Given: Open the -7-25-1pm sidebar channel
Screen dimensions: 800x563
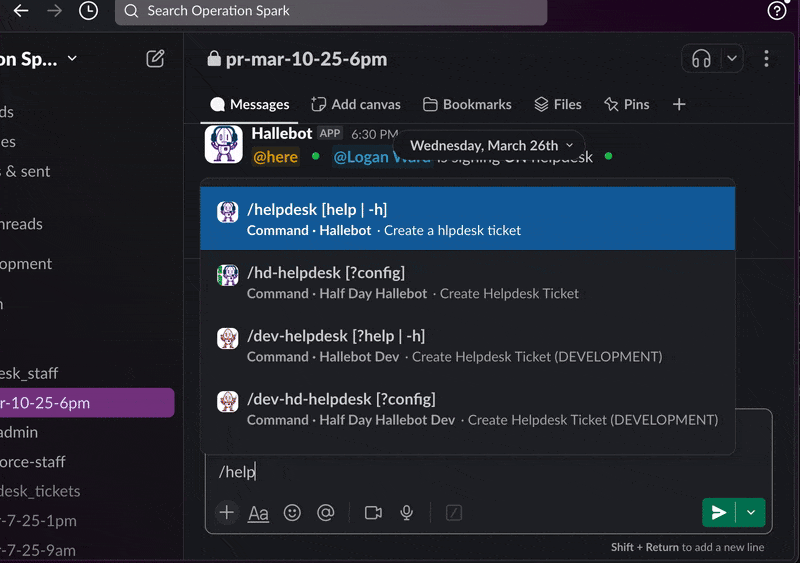Looking at the screenshot, I should (87, 521).
